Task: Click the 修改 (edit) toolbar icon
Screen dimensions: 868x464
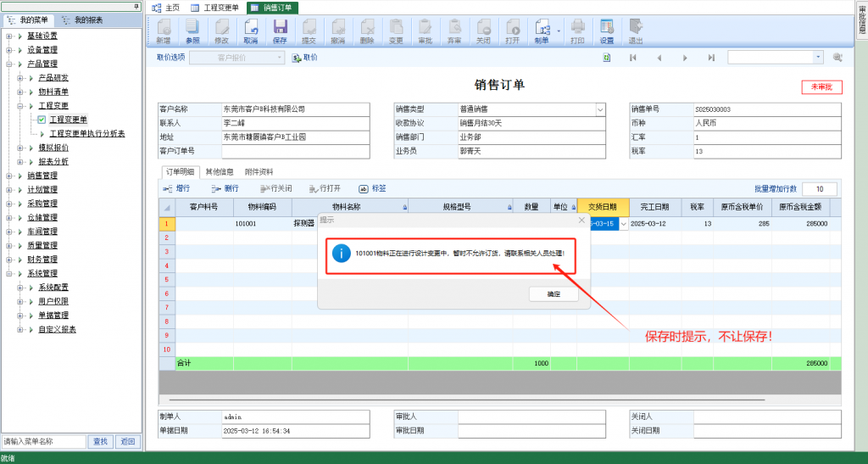Action: click(221, 31)
